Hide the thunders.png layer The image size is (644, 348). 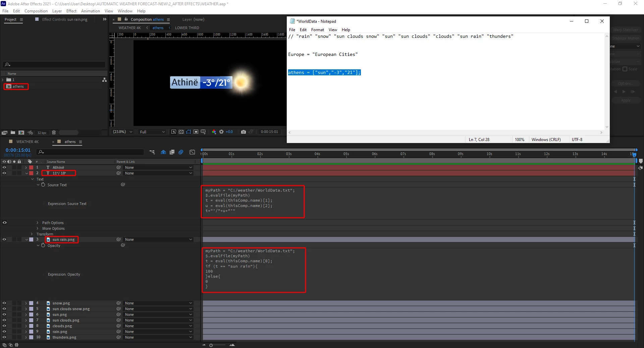tap(4, 337)
